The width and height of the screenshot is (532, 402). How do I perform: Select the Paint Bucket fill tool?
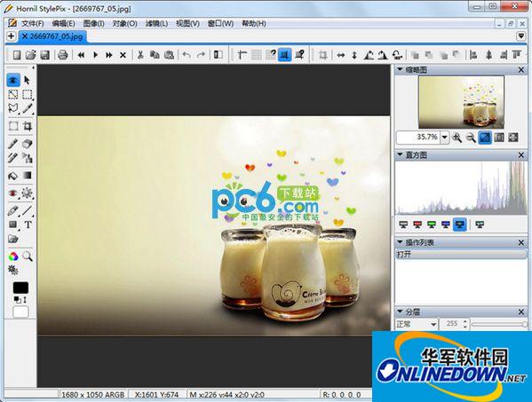[13, 176]
